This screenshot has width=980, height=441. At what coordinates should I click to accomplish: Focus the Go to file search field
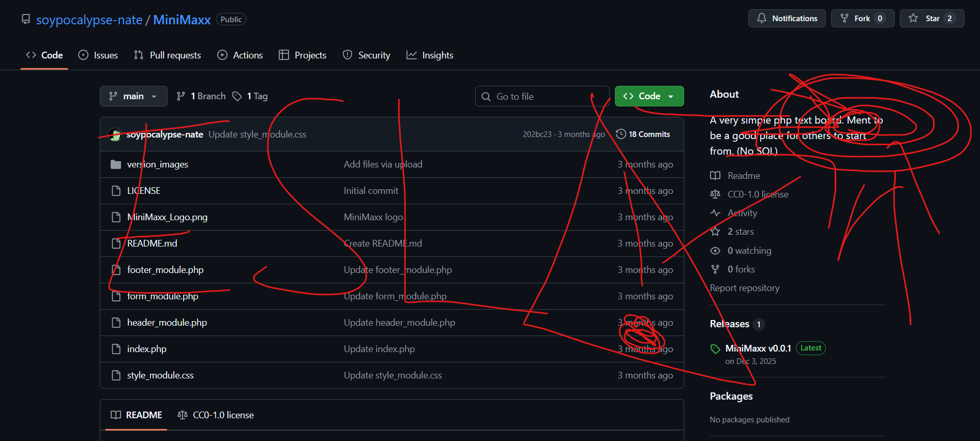click(543, 97)
